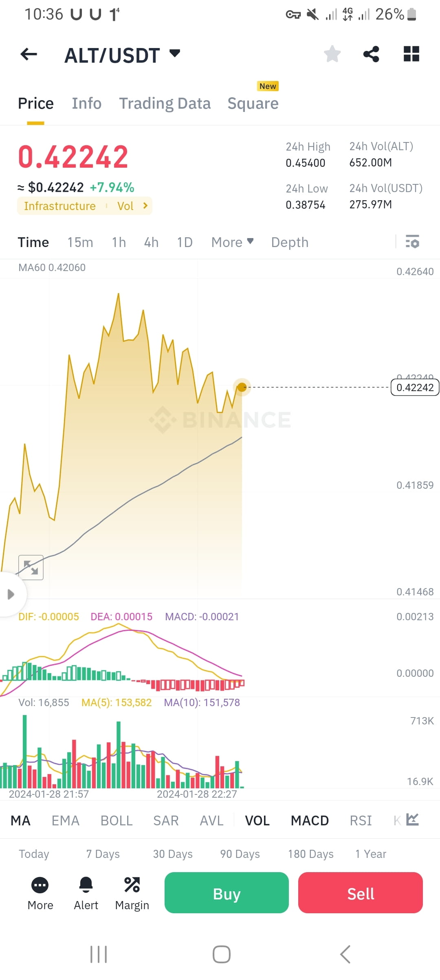Tap the red Sell button
The width and height of the screenshot is (440, 980).
[x=360, y=893]
